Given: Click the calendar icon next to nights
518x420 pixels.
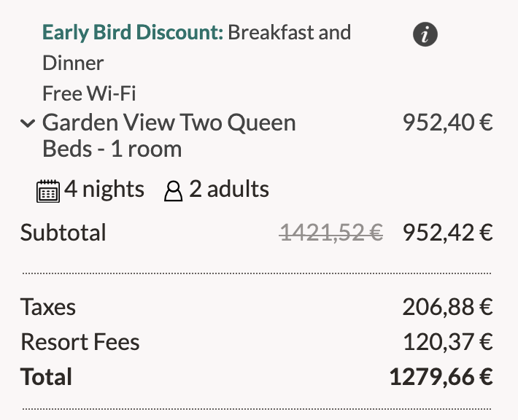Looking at the screenshot, I should tap(48, 191).
